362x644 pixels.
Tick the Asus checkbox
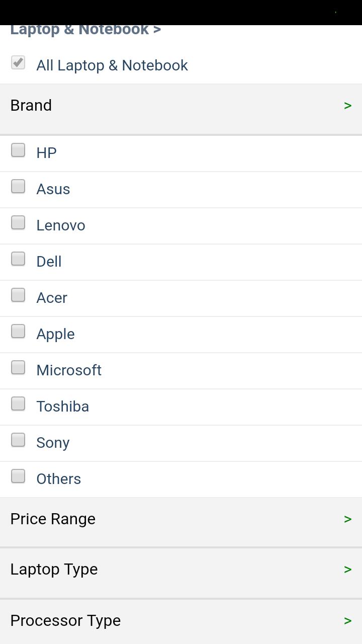coord(18,186)
